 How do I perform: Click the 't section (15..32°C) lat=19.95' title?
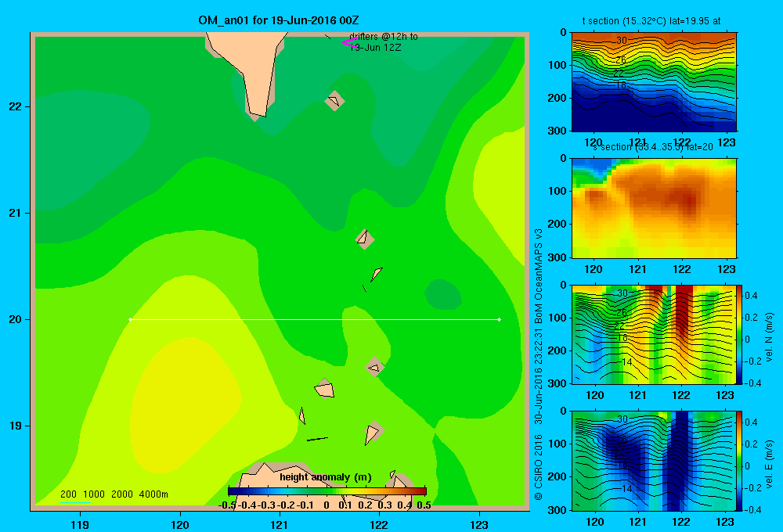651,21
